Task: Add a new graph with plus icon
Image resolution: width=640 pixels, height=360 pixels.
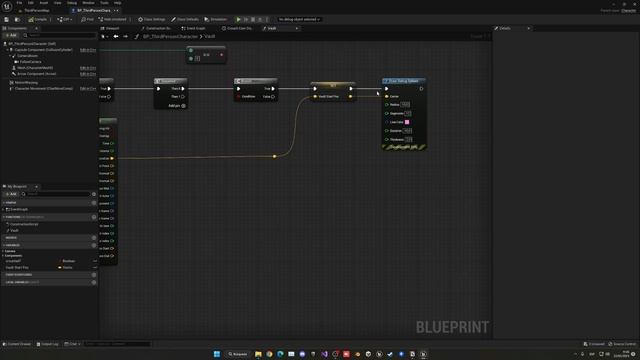Action: coord(94,202)
